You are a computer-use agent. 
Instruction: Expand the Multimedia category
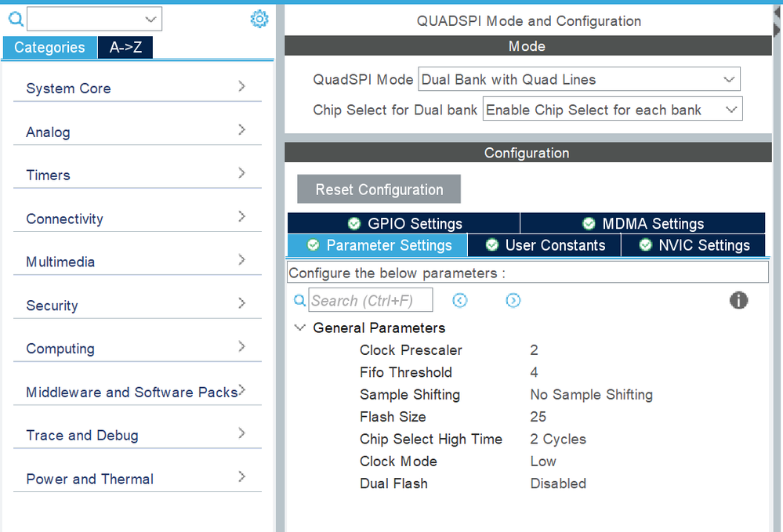(137, 262)
